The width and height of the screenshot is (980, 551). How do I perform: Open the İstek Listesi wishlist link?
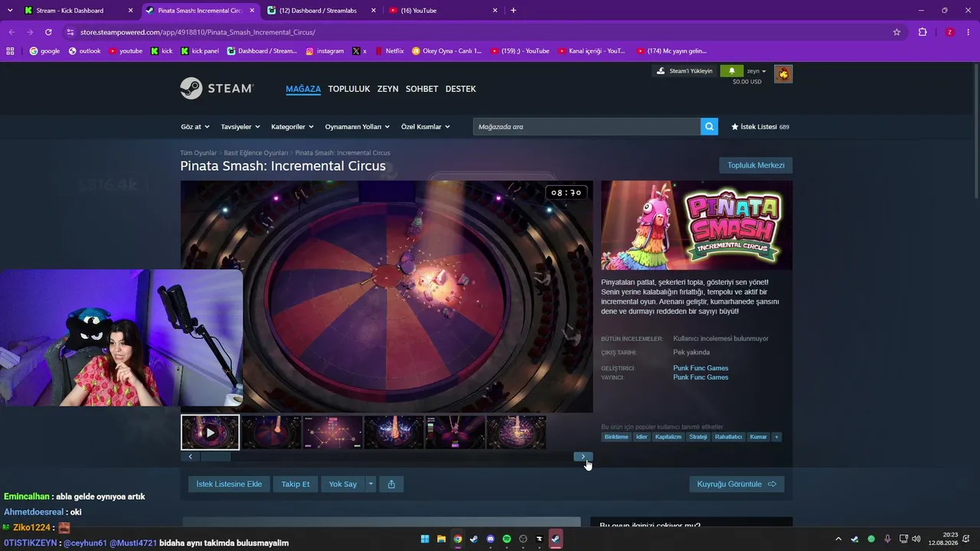click(x=760, y=127)
